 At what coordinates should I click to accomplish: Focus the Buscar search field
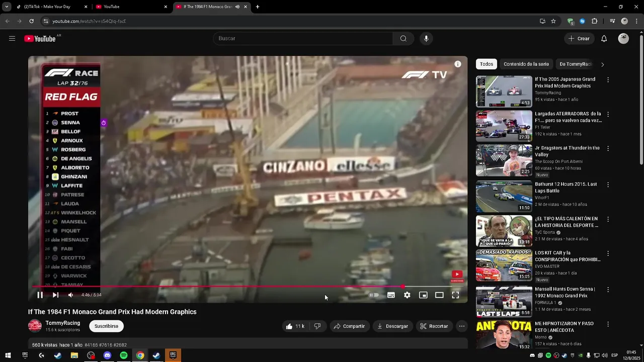click(303, 38)
